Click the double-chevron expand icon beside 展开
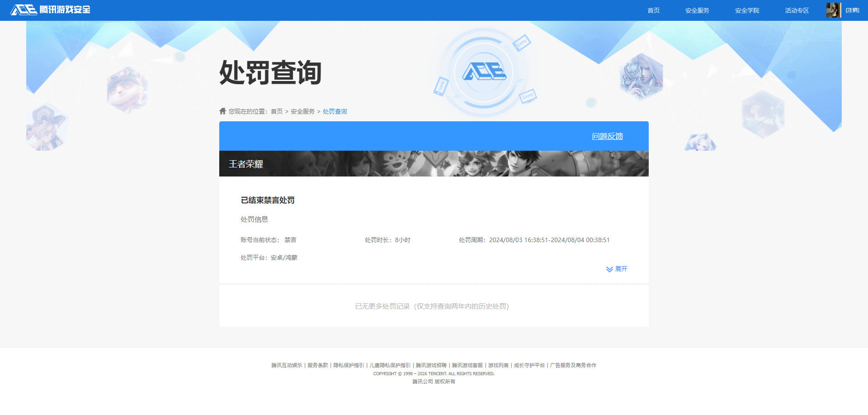Screen dimensions: 868x415 click(609, 269)
